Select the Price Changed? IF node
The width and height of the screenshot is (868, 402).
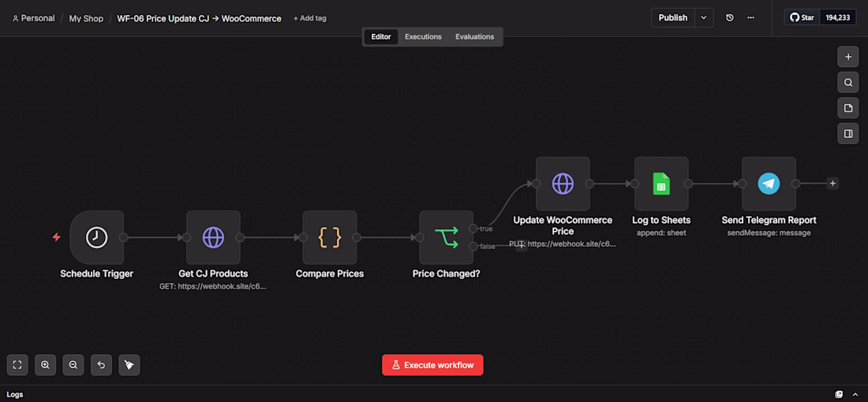(x=446, y=237)
